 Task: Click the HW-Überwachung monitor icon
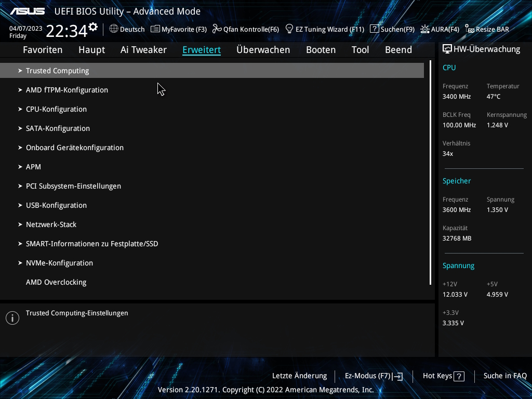(447, 49)
